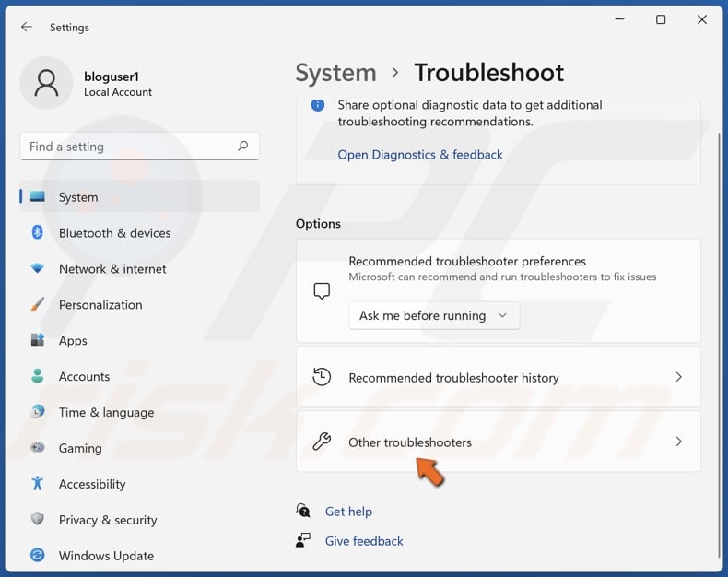Click bloguser1 account name
Image resolution: width=728 pixels, height=577 pixels.
(111, 77)
